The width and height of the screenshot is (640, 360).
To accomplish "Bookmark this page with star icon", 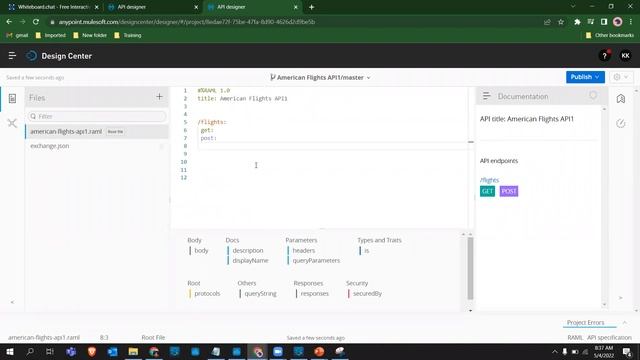I will pyautogui.click(x=561, y=22).
